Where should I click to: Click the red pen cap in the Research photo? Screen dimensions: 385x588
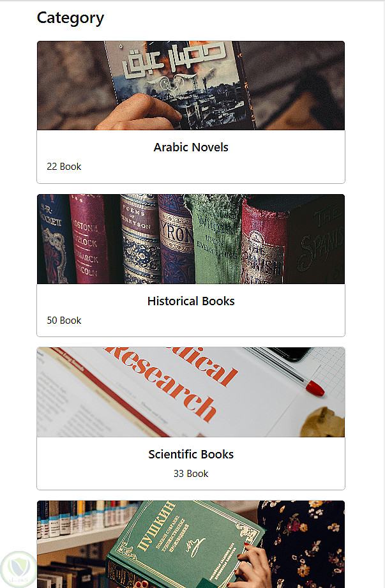click(315, 388)
